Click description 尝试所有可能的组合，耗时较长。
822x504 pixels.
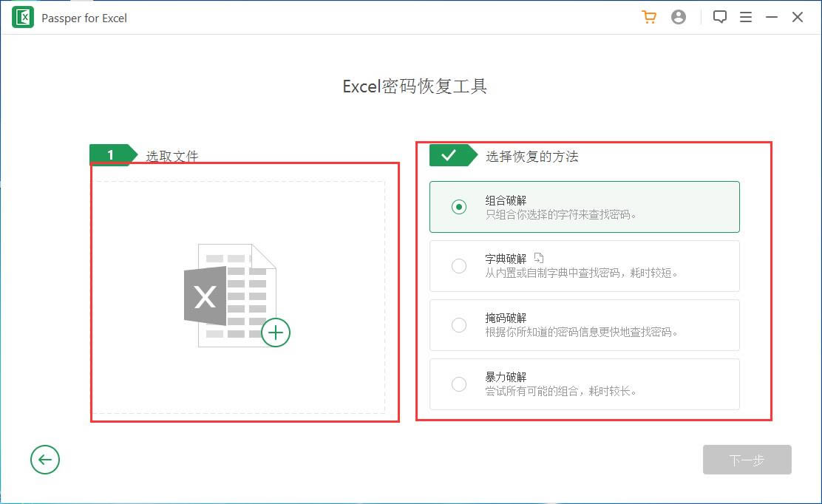pyautogui.click(x=561, y=392)
